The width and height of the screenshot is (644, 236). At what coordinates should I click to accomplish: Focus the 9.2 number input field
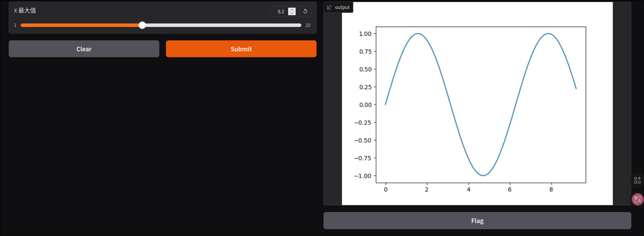pos(280,12)
